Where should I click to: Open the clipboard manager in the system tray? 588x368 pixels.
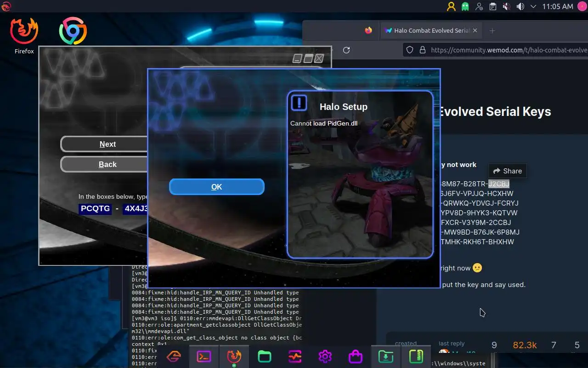coord(492,6)
